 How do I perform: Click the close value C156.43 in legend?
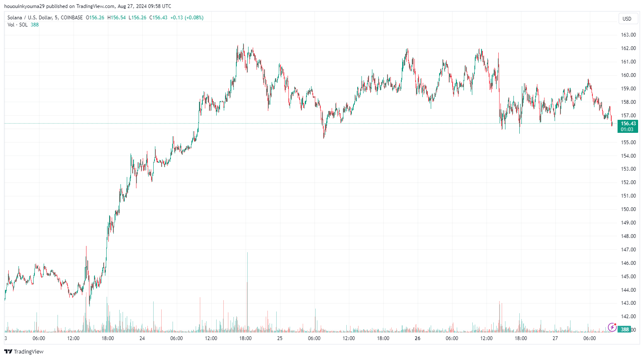pos(158,18)
